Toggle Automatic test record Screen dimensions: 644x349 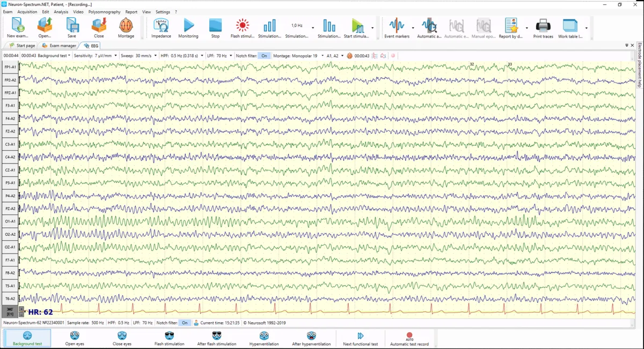tap(409, 338)
